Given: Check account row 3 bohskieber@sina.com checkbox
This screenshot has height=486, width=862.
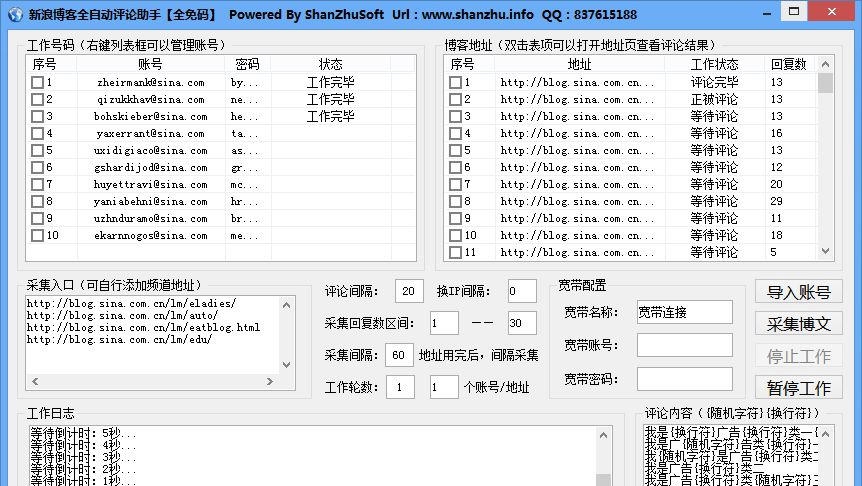Looking at the screenshot, I should click(37, 117).
